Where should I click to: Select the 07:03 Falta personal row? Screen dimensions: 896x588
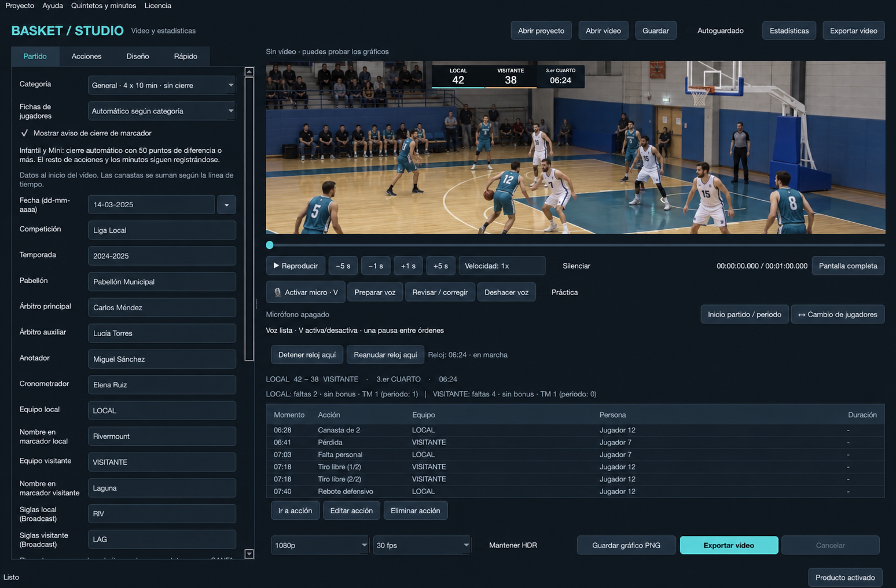(575, 454)
